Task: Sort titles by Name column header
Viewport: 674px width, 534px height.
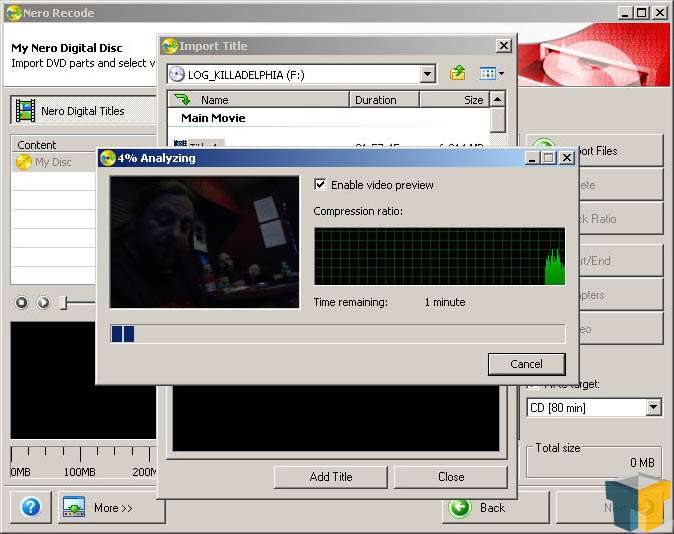Action: (258, 100)
